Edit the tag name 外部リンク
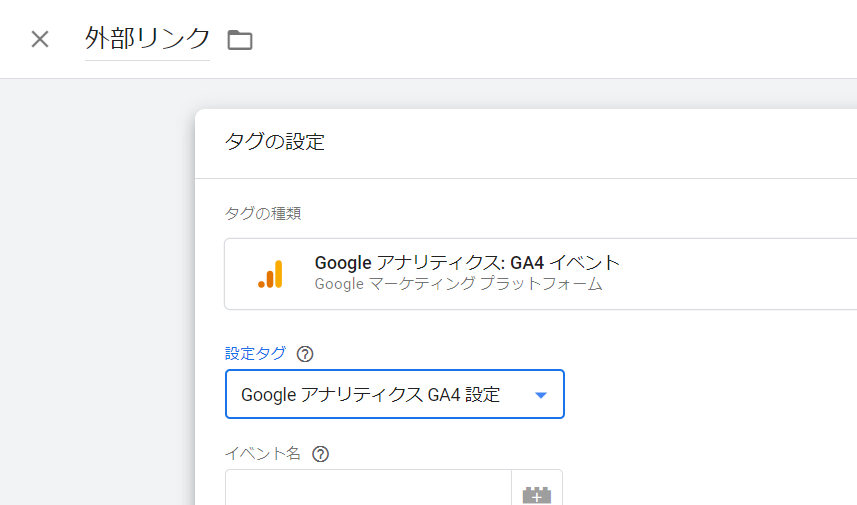857x505 pixels. click(x=147, y=39)
